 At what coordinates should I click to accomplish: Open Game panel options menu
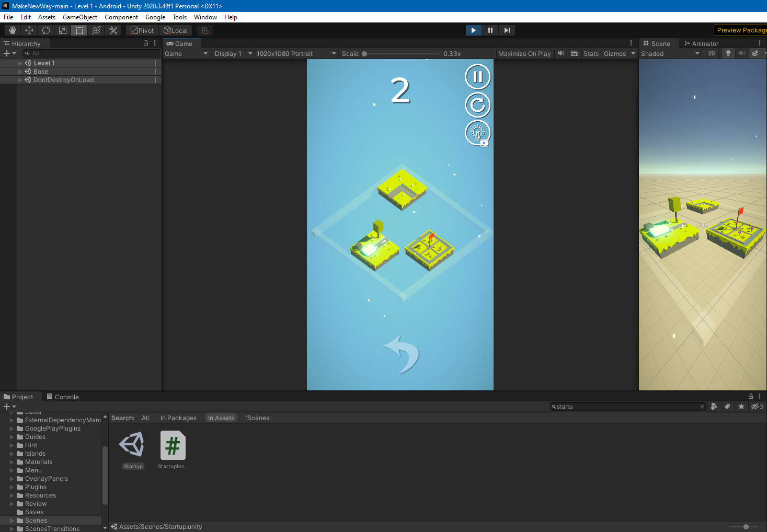click(x=631, y=43)
